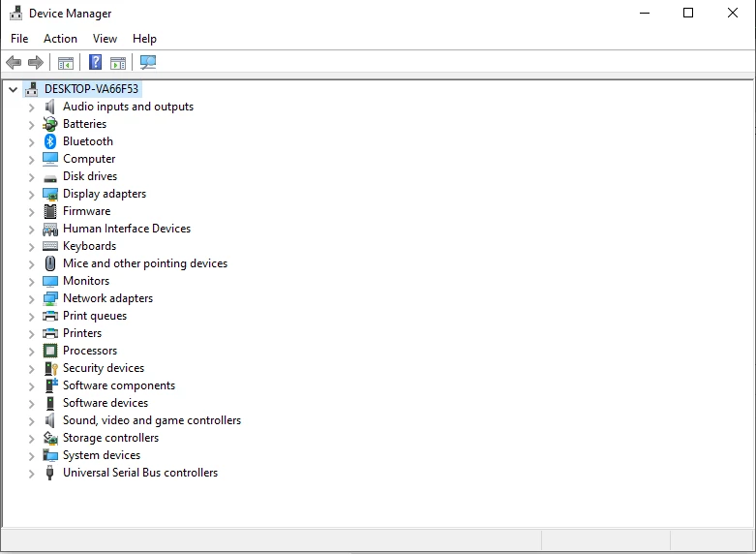The width and height of the screenshot is (756, 554).
Task: Click the Monitors icon
Action: (x=50, y=281)
